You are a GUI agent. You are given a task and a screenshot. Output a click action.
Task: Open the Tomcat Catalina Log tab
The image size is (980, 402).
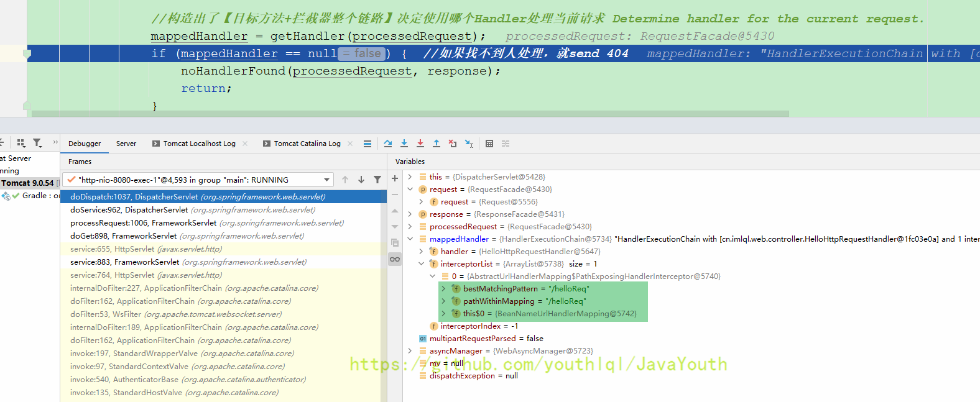point(307,144)
